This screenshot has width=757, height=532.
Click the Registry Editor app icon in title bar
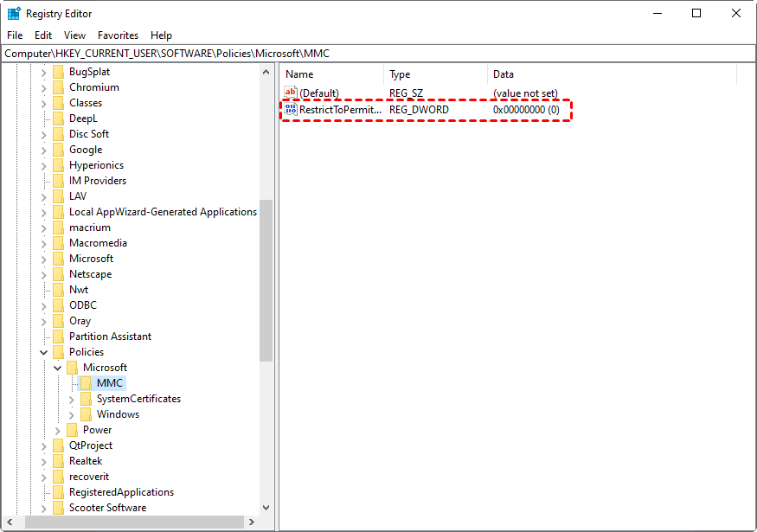[14, 14]
